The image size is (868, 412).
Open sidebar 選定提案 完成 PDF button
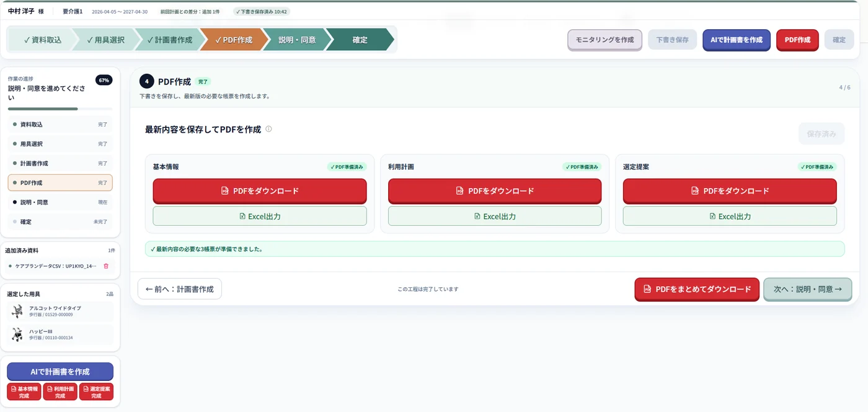click(x=97, y=392)
